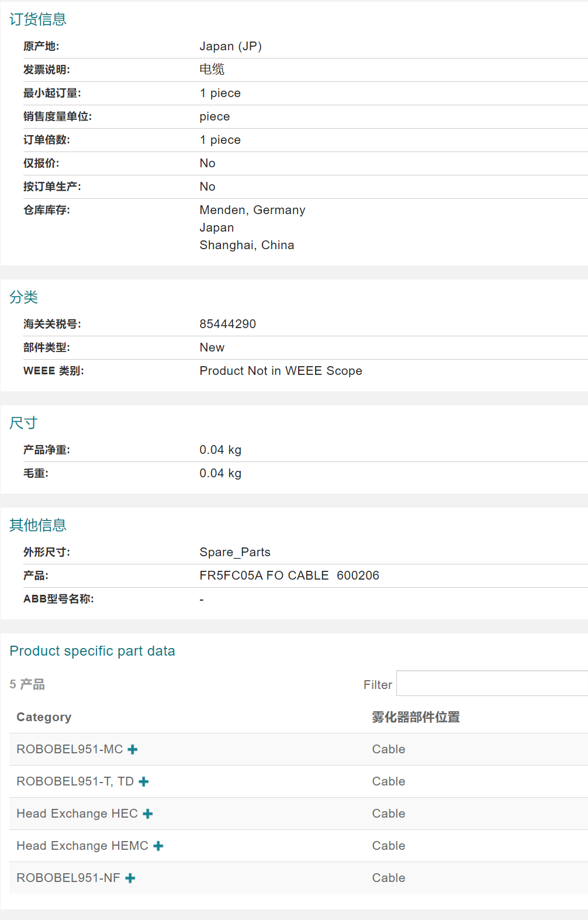This screenshot has height=920, width=588.
Task: Click the 分类 section heading
Action: 24,297
